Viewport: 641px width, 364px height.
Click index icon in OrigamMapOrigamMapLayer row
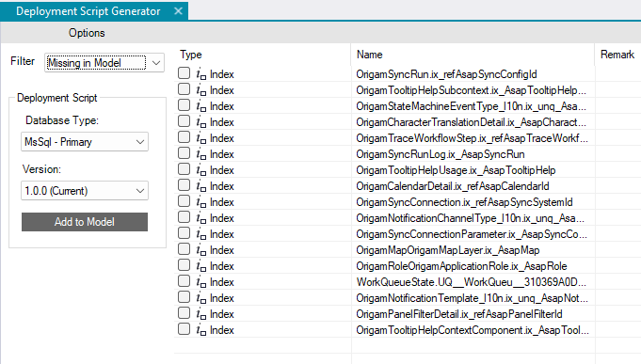click(x=200, y=250)
